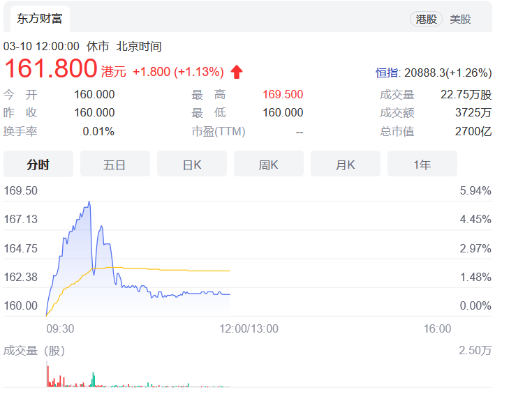Click the 总市值 value 2700亿
Viewport: 532px width, 394px height.
point(473,131)
